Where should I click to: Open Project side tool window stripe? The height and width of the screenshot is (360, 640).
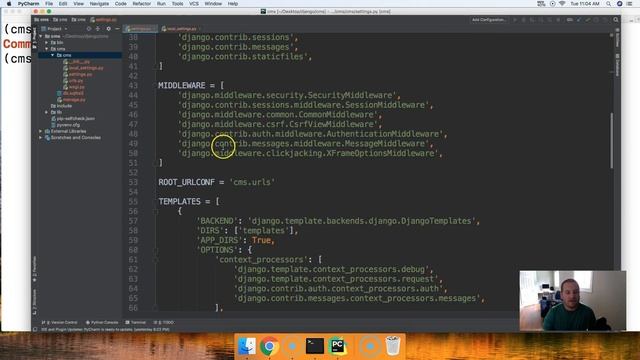point(35,38)
